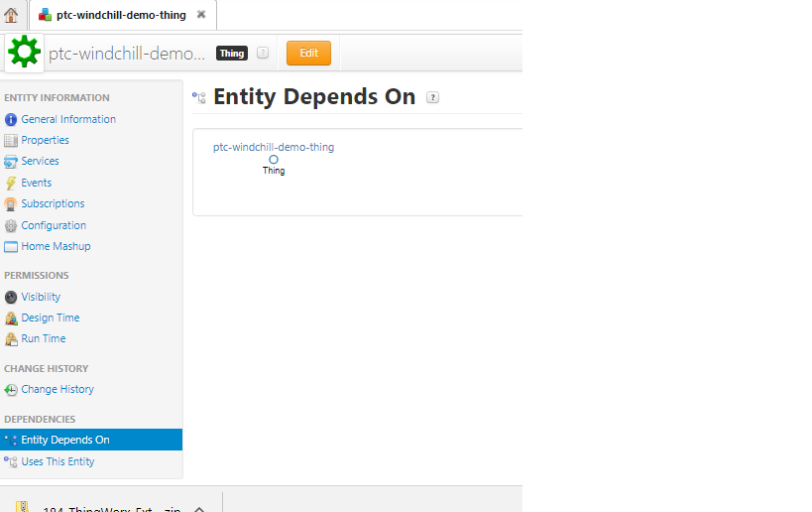The image size is (812, 512).
Task: Open help next to Entity Depends On heading
Action: click(x=432, y=97)
